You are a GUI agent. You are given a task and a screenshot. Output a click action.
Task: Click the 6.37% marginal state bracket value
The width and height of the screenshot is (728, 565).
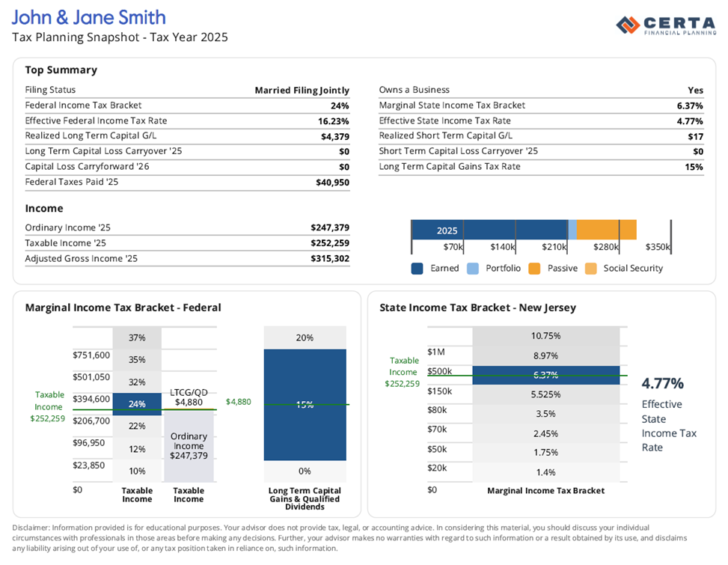click(x=689, y=106)
